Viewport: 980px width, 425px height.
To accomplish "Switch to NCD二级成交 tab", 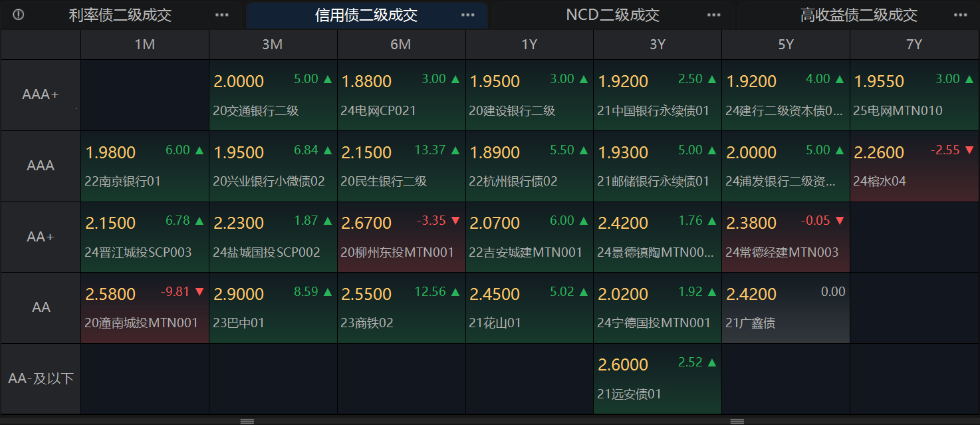I will pos(612,15).
